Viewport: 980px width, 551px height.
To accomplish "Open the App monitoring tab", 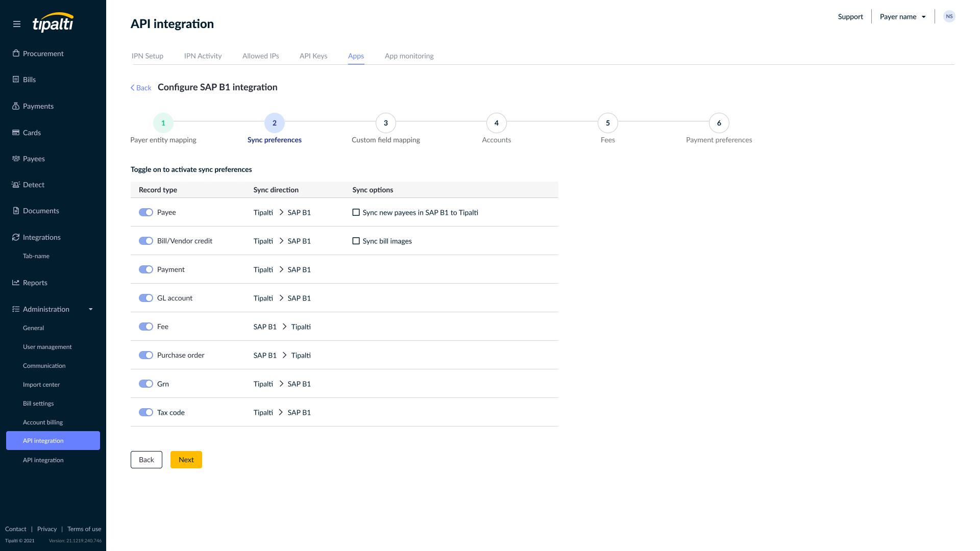I will click(x=409, y=56).
